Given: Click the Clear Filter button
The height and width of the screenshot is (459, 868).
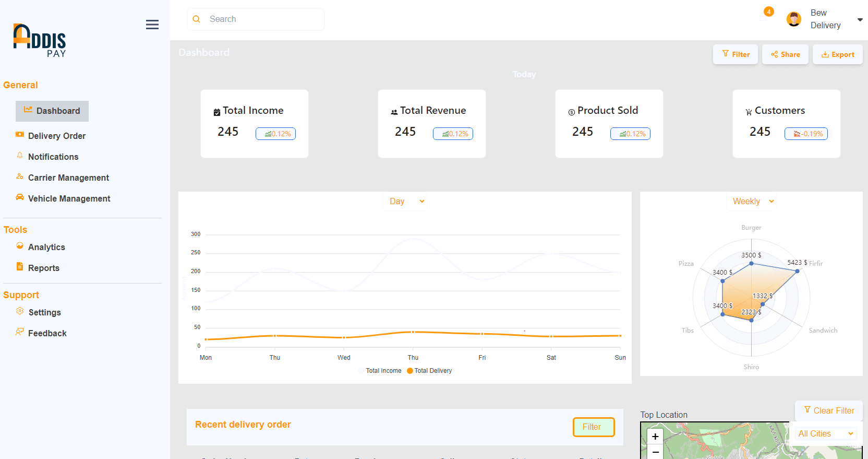Looking at the screenshot, I should [x=829, y=410].
